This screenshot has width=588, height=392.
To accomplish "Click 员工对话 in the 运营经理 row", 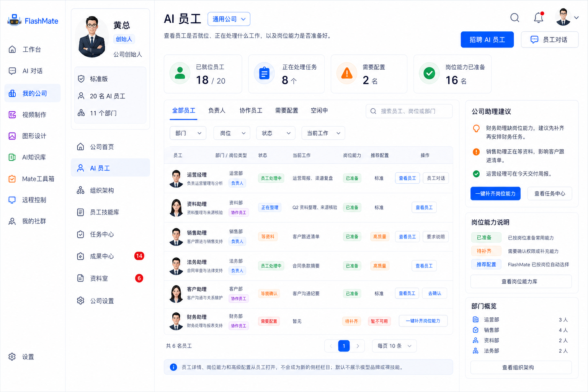I will [x=436, y=178].
